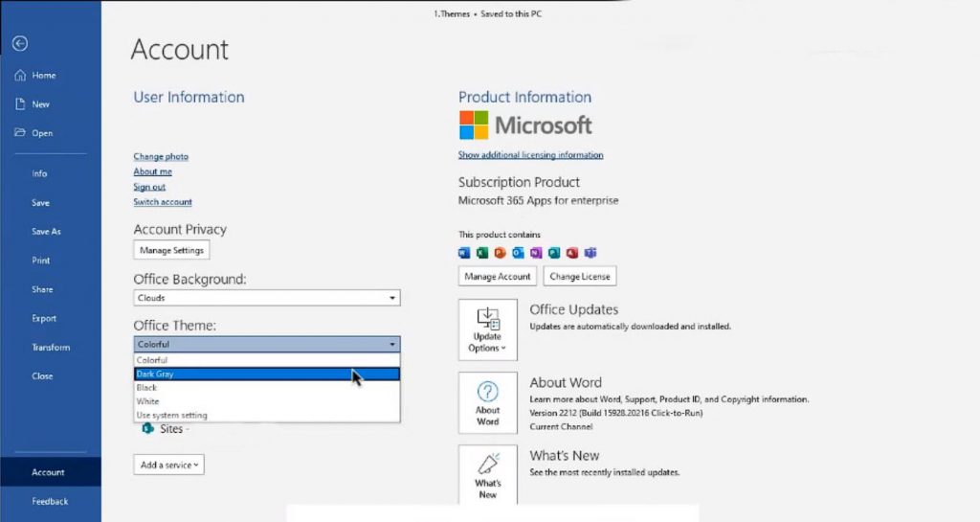The height and width of the screenshot is (522, 980).
Task: Click the Microsoft logo
Action: 525,125
